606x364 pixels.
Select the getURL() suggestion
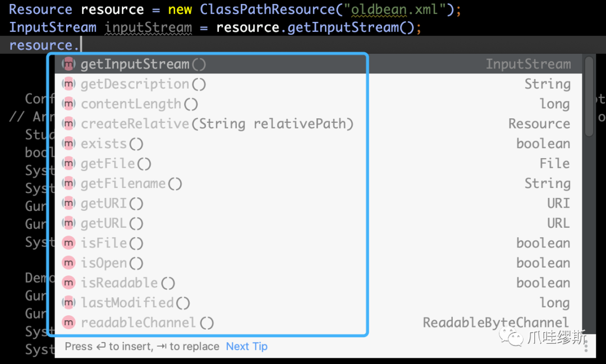click(112, 223)
